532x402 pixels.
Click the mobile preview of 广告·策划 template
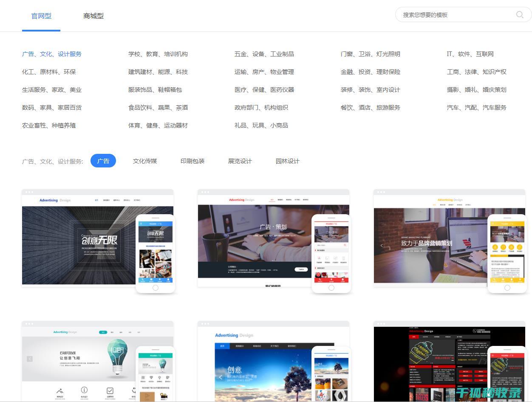pyautogui.click(x=331, y=254)
